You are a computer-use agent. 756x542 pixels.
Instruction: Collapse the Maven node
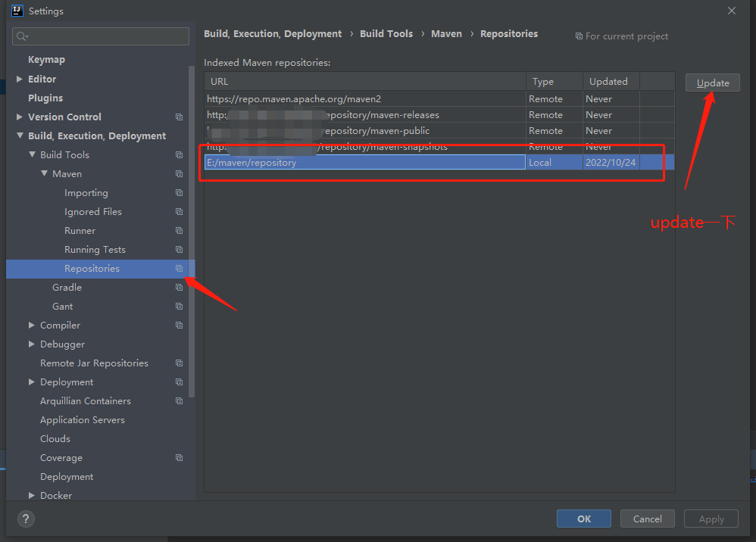pos(44,173)
